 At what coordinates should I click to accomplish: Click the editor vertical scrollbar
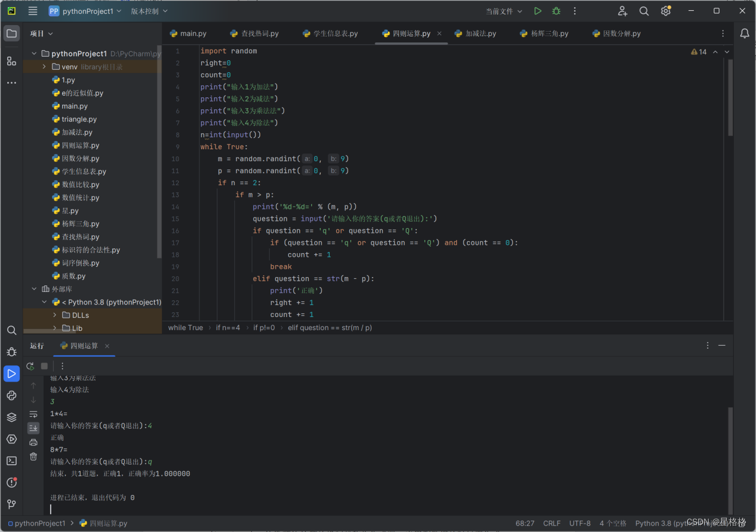tap(730, 99)
